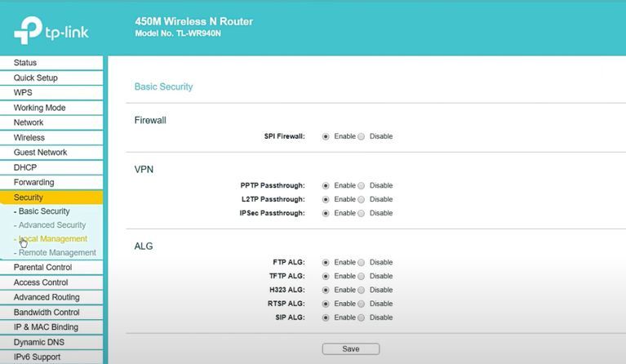This screenshot has width=626, height=364.
Task: Disable the SPI Firewall radio button
Action: point(362,136)
